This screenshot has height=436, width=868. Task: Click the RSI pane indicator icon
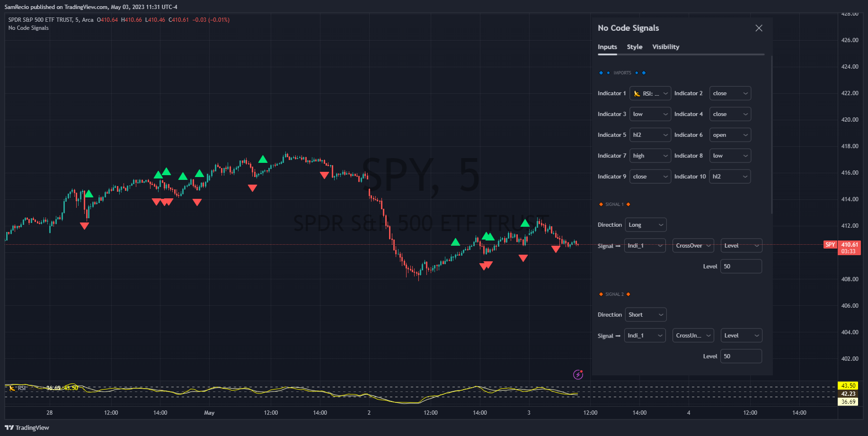[12, 388]
